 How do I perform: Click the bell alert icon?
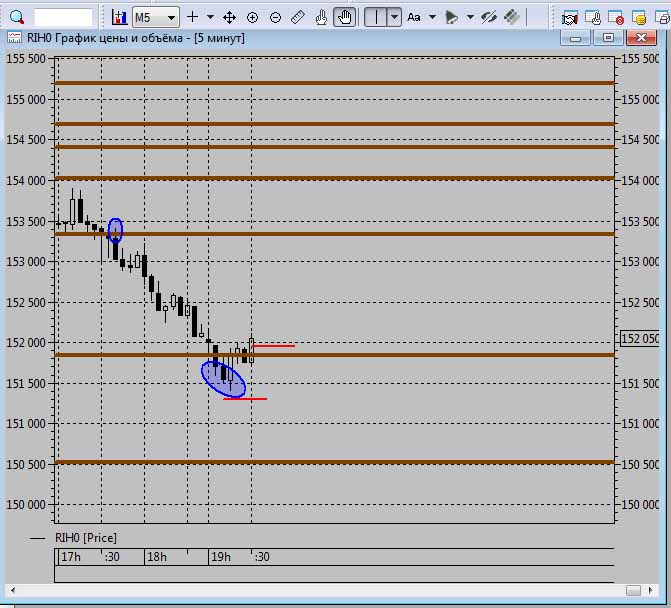[x=451, y=18]
